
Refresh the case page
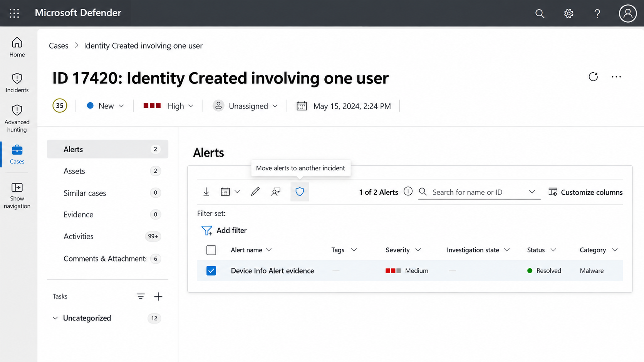tap(593, 77)
